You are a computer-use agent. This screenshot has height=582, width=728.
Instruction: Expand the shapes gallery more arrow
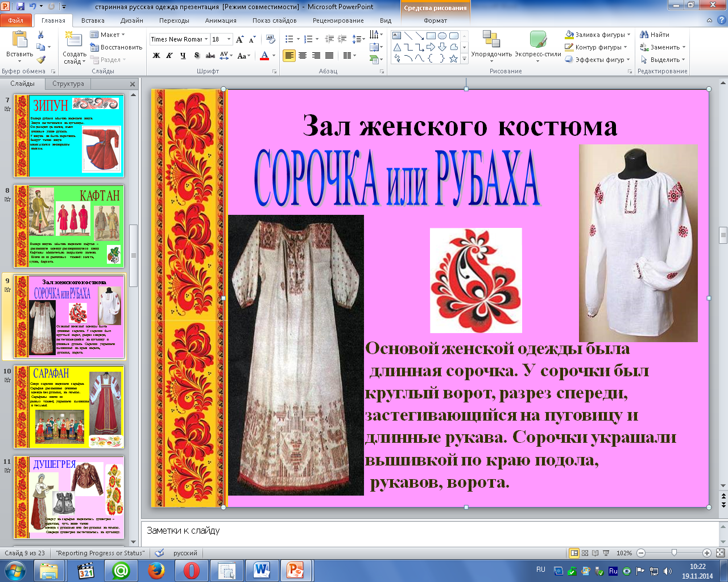[464, 59]
